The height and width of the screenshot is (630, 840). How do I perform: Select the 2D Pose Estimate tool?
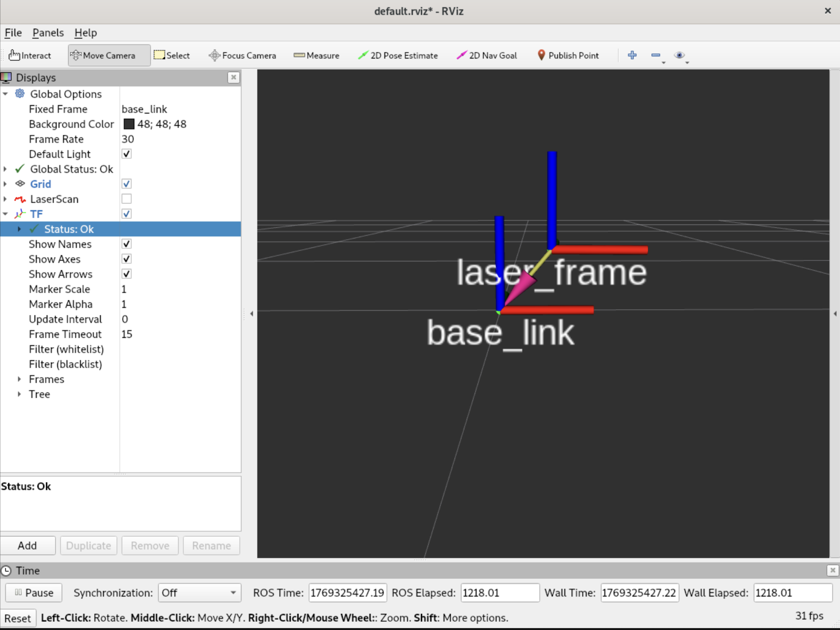pos(398,56)
